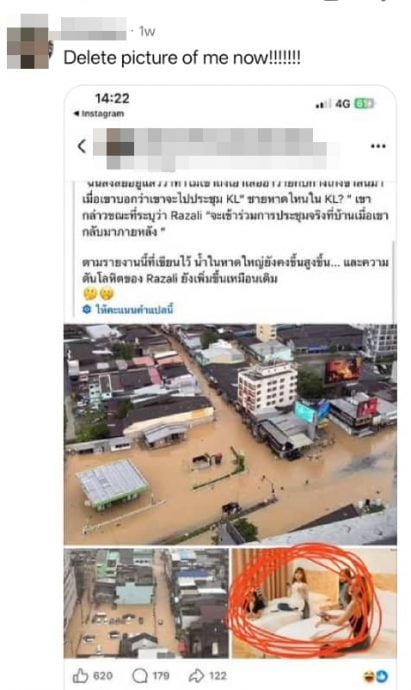The height and width of the screenshot is (690, 411).
Task: Tap the 14:22 clock in status bar
Action: tap(112, 99)
